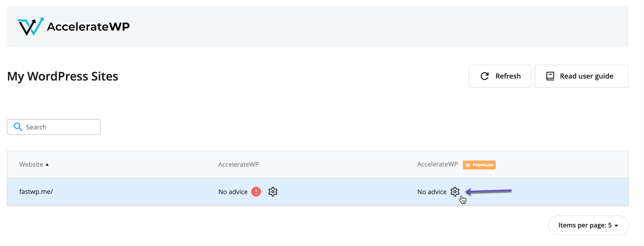Click the refresh arrow icon
The image size is (644, 246).
484,76
